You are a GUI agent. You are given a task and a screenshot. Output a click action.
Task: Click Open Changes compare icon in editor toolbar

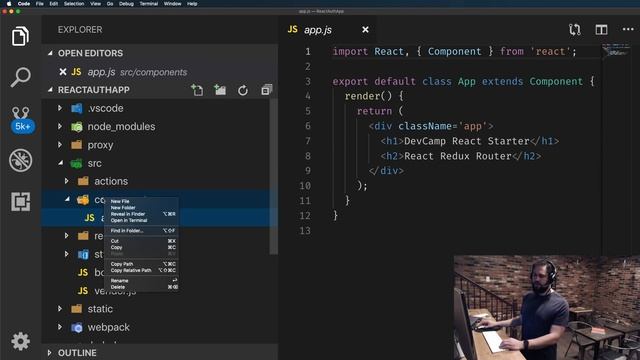[x=575, y=29]
